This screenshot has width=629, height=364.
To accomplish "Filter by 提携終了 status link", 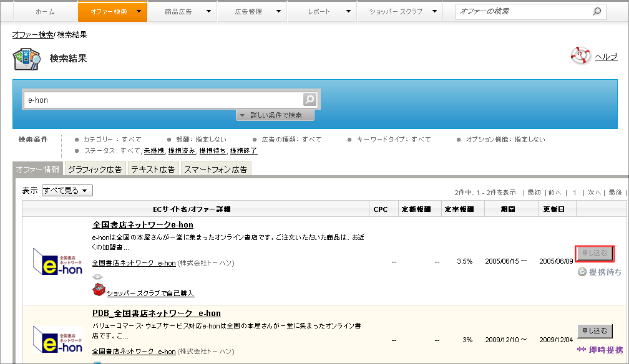I will pos(243,151).
